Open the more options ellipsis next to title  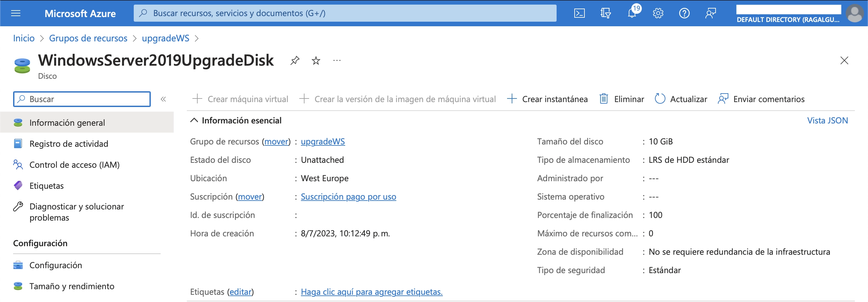(337, 60)
